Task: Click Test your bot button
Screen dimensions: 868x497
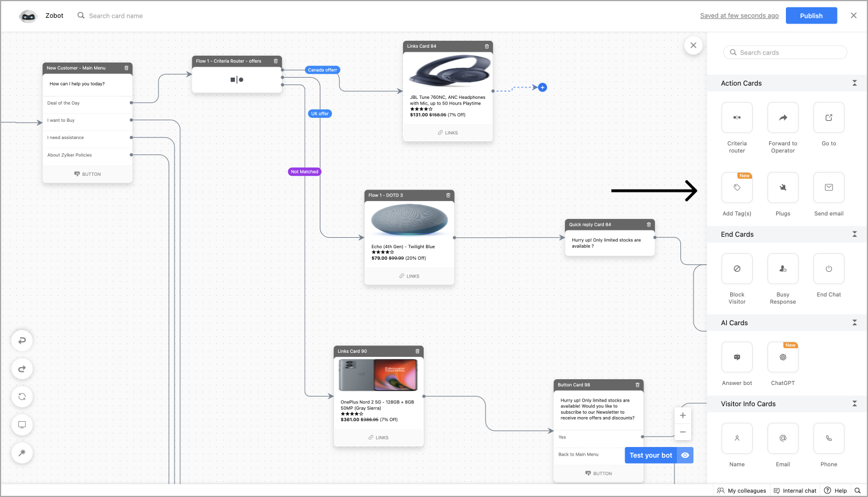Action: tap(651, 455)
